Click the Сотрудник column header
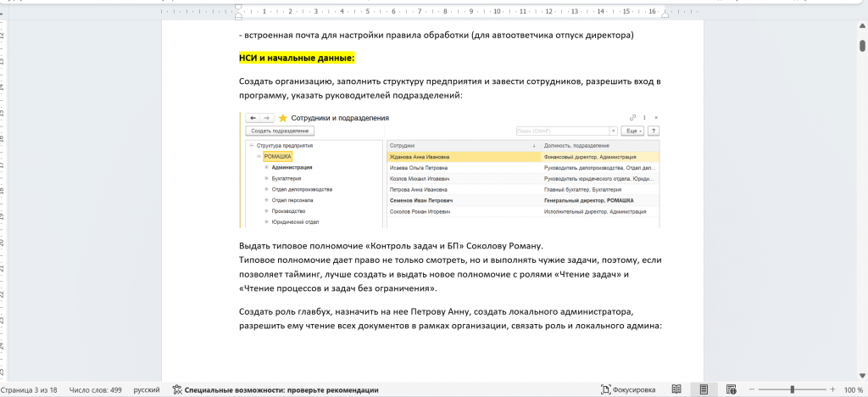 click(x=464, y=146)
